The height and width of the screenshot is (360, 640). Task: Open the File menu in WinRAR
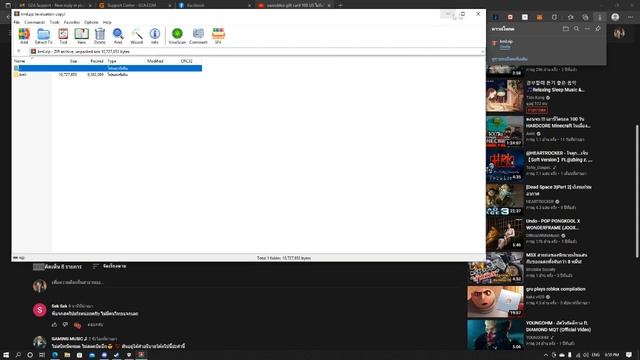pyautogui.click(x=17, y=22)
